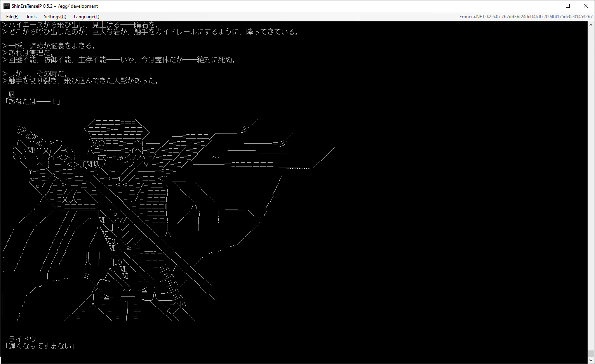Viewport: 595px width, 364px height.
Task: Click the ShinEraTenseiP app icon in title bar
Action: (x=6, y=6)
